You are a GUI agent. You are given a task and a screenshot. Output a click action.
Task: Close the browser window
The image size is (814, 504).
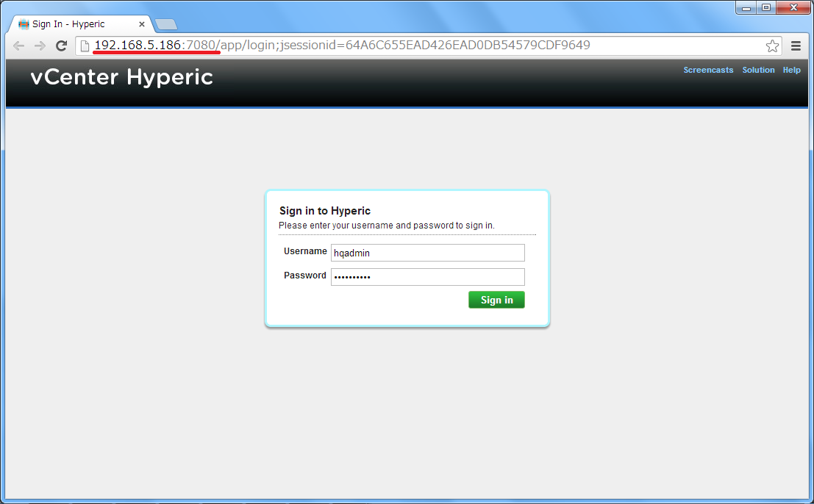(x=793, y=7)
